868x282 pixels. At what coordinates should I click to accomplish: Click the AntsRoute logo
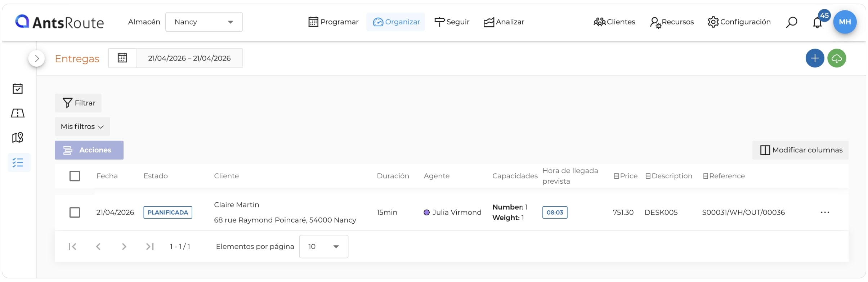[x=59, y=22]
